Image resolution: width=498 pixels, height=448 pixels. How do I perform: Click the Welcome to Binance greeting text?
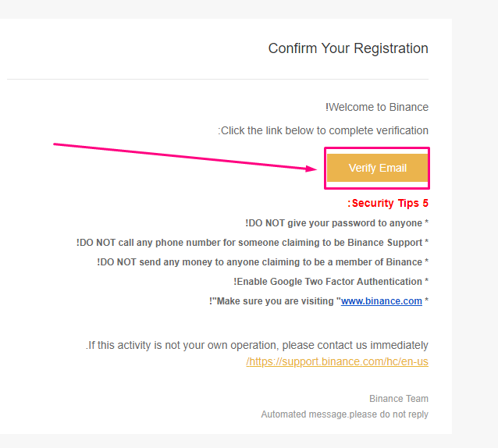point(377,107)
